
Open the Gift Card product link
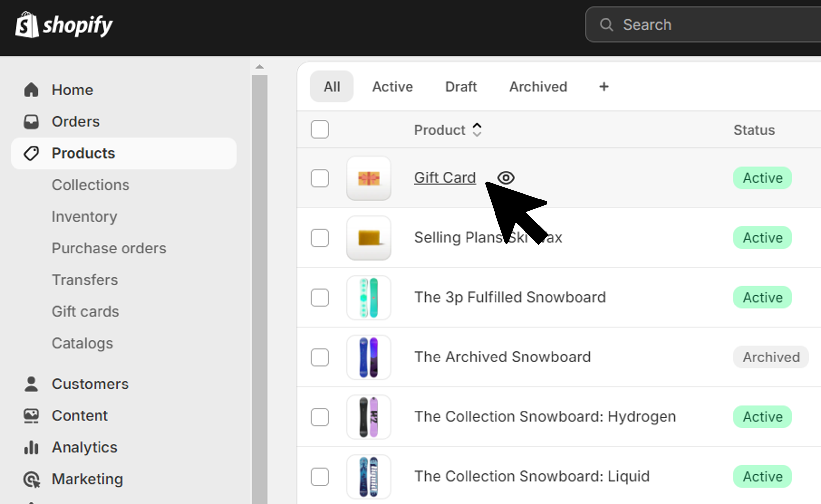point(445,178)
